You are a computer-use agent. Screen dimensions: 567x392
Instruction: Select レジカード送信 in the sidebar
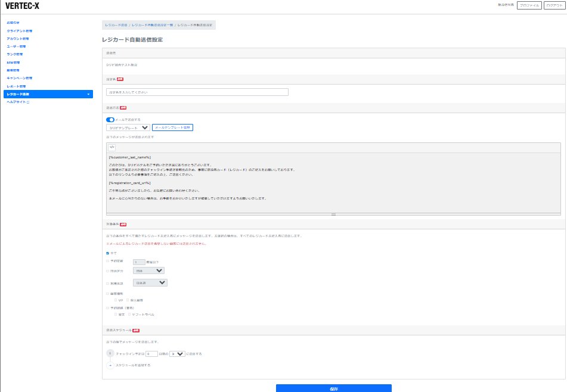coord(48,94)
